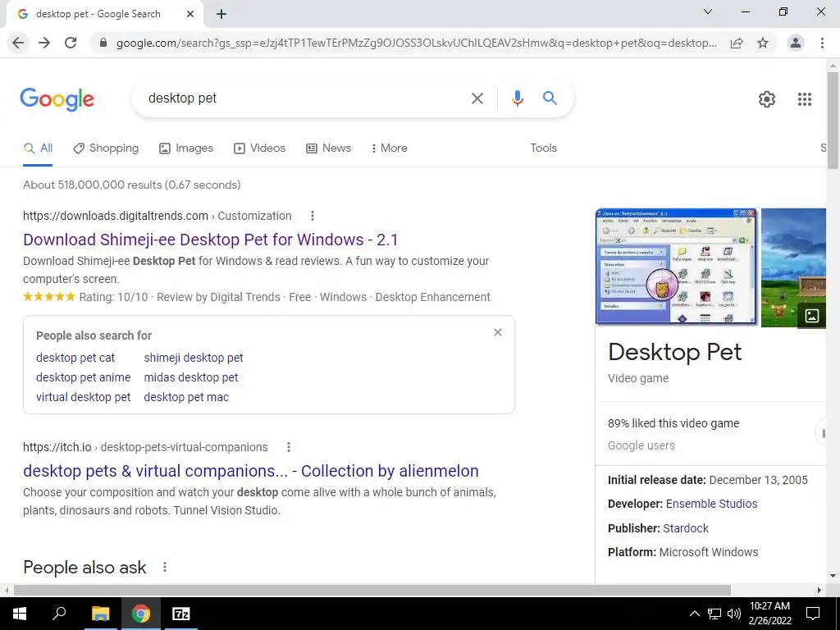Open File Explorer from the taskbar
Viewport: 840px width, 630px height.
coord(100,614)
